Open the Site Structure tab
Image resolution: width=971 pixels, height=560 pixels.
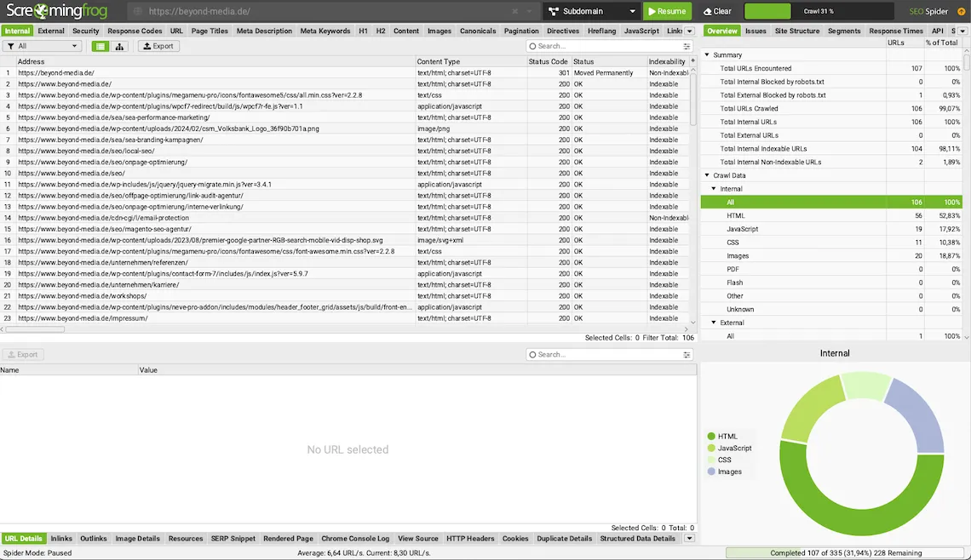click(797, 31)
